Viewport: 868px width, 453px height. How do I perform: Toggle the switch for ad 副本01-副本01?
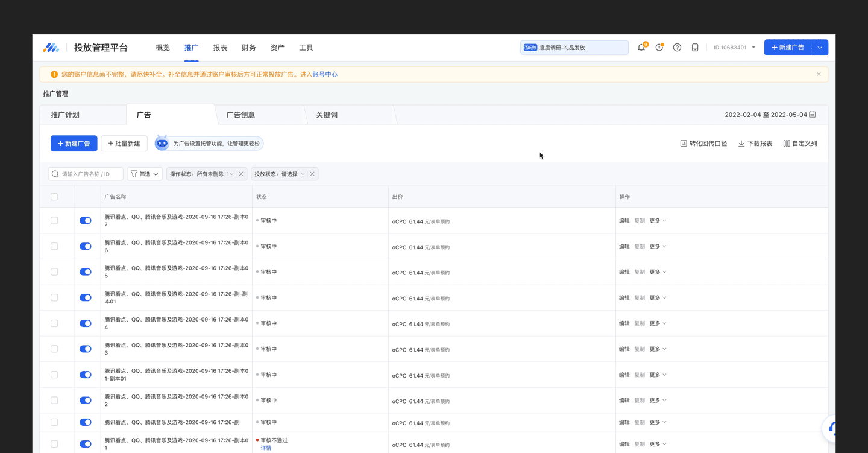point(86,375)
